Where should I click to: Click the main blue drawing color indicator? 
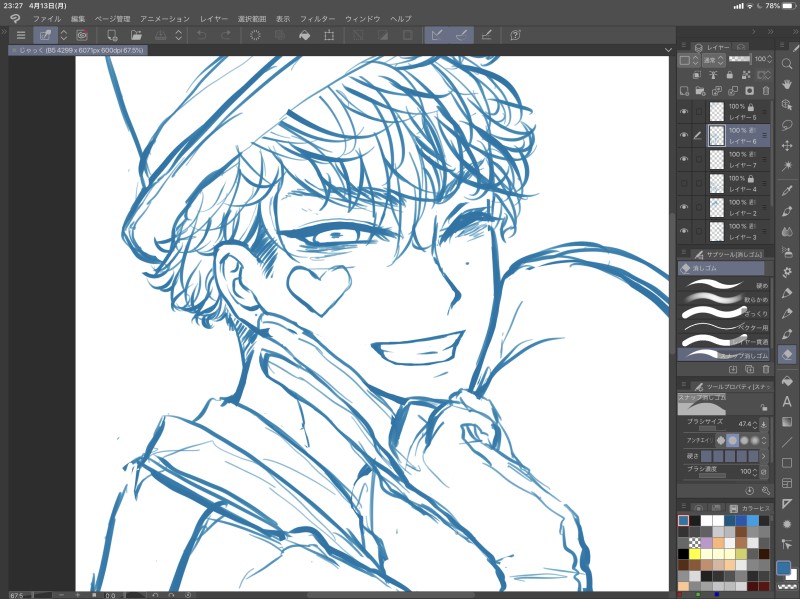point(783,568)
